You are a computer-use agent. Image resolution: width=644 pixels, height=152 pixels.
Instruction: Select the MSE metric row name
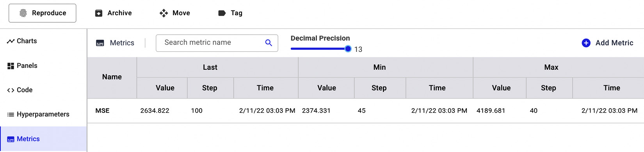pos(102,111)
